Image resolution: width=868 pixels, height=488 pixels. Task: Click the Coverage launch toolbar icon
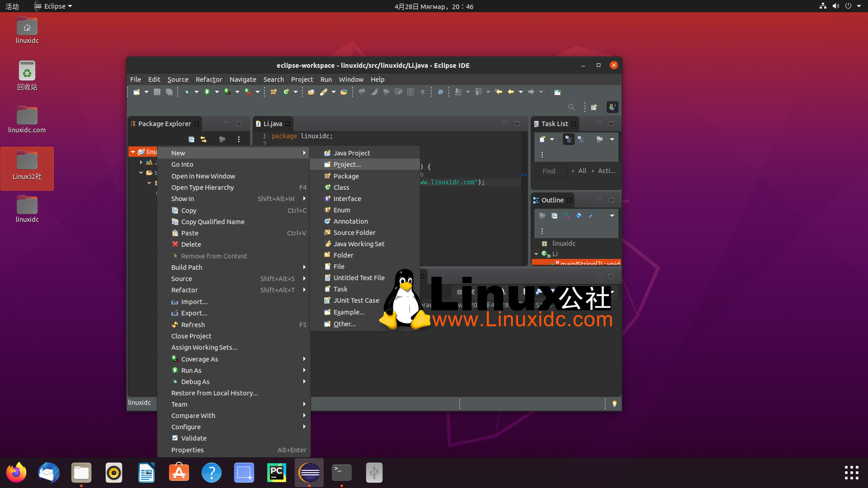point(227,92)
